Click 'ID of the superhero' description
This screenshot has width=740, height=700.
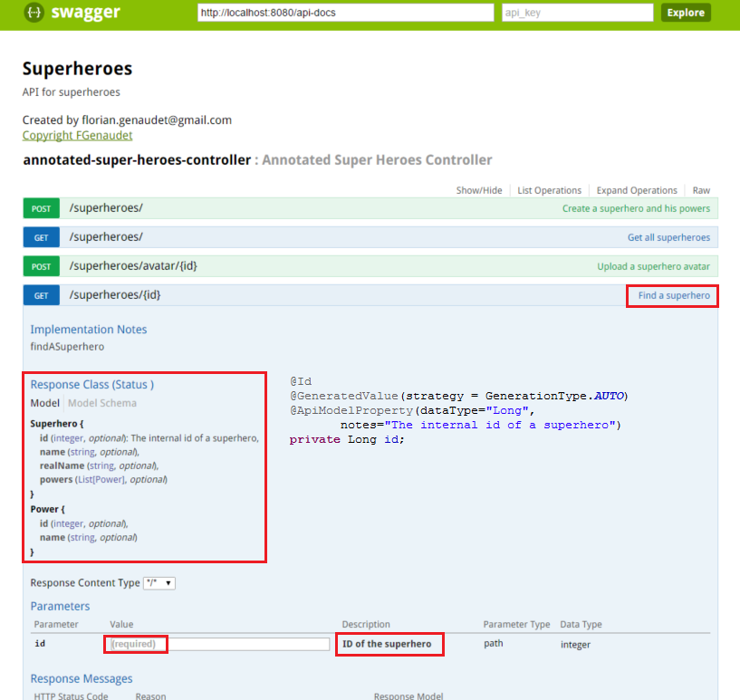[x=387, y=644]
